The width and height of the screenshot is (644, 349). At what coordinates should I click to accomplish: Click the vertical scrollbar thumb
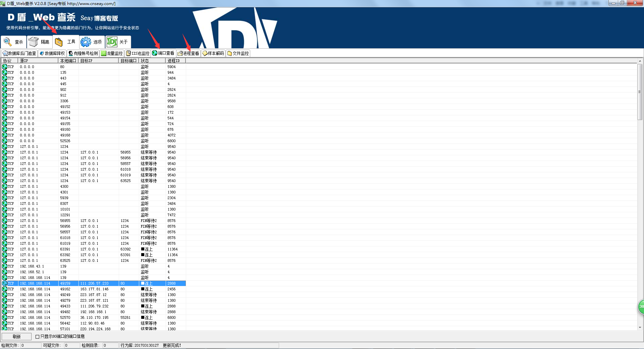tap(640, 92)
